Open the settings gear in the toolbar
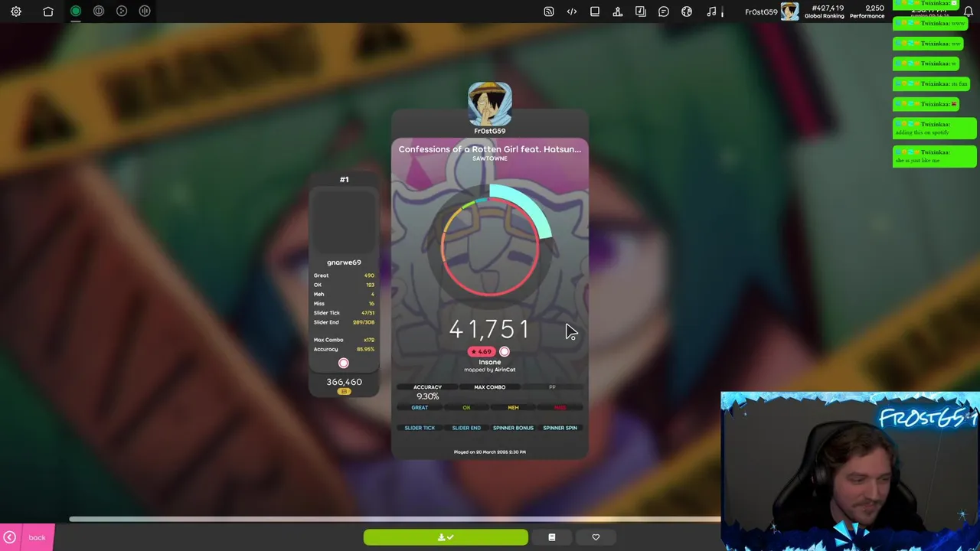The width and height of the screenshot is (980, 551). (16, 11)
